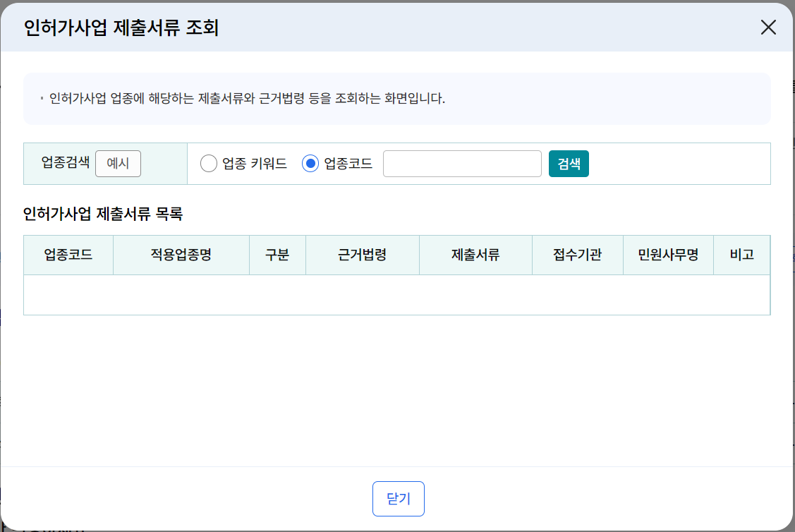Click the teal 검색 search button
Image resolution: width=795 pixels, height=532 pixels.
tap(569, 163)
